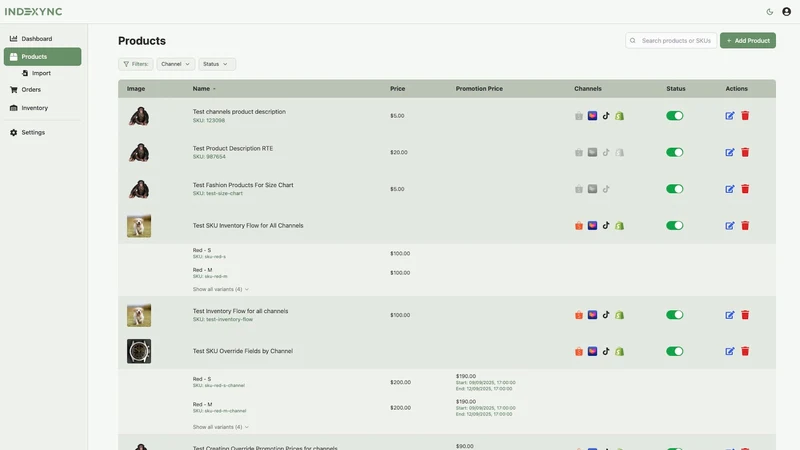Toggle status of Test Product Description RTE
The height and width of the screenshot is (450, 800).
[x=674, y=153]
